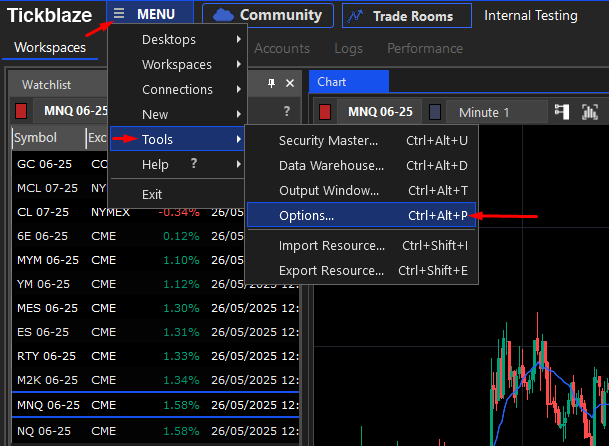The height and width of the screenshot is (446, 609).
Task: Open the Logs tab
Action: pos(348,49)
